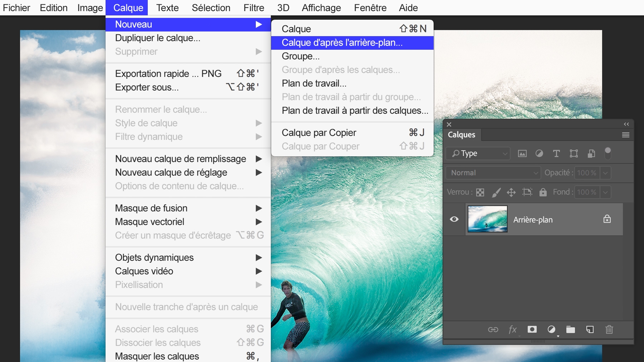The width and height of the screenshot is (644, 362).
Task: Choose Calque d'après l'arrière-plan in the submenu
Action: point(342,43)
